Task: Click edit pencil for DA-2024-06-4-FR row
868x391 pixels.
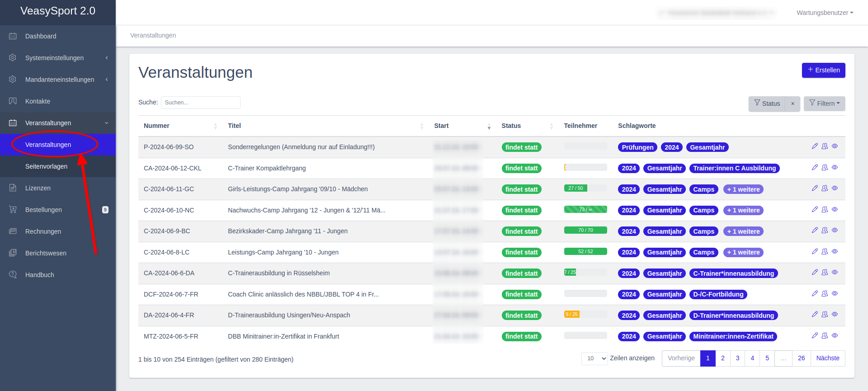Action: coord(815,315)
